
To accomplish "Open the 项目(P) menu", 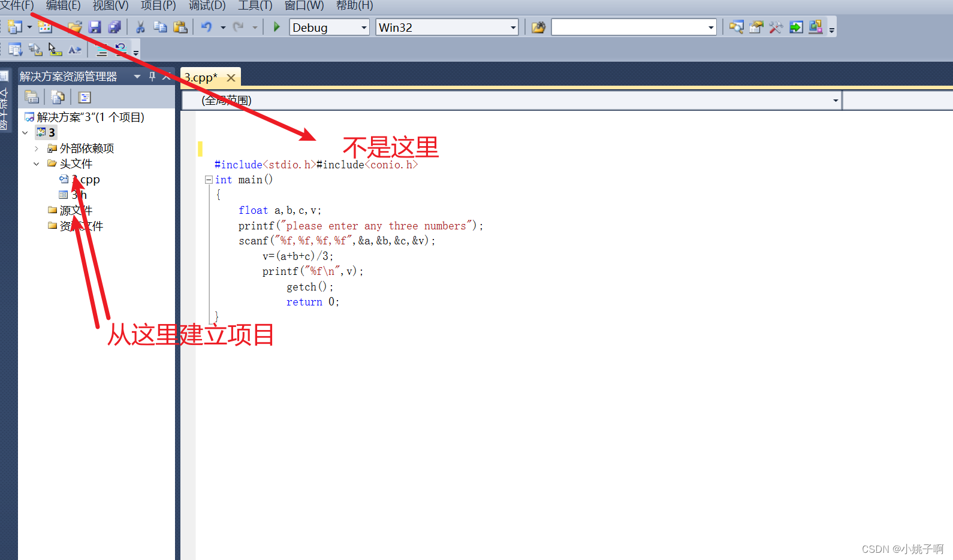I will [158, 5].
